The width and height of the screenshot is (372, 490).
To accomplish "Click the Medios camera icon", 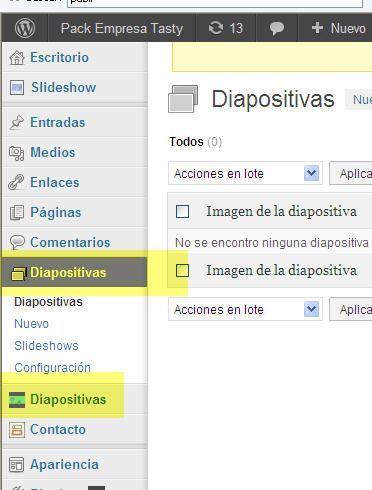I will click(17, 153).
